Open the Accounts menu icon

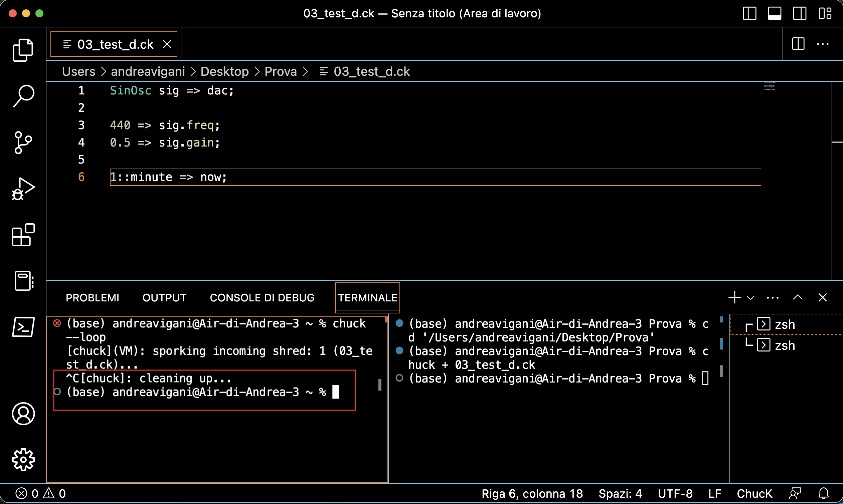tap(23, 414)
